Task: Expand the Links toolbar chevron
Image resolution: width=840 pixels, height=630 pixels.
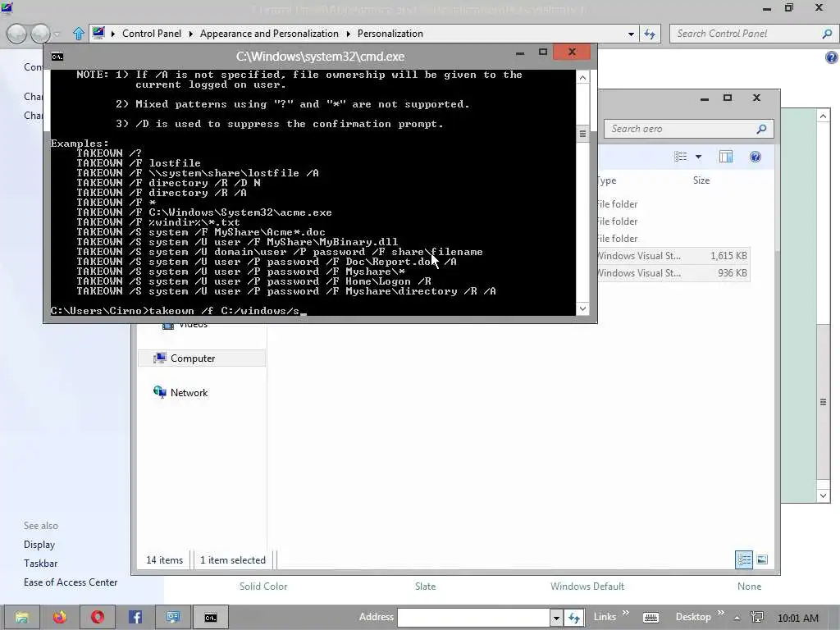Action: 625,613
